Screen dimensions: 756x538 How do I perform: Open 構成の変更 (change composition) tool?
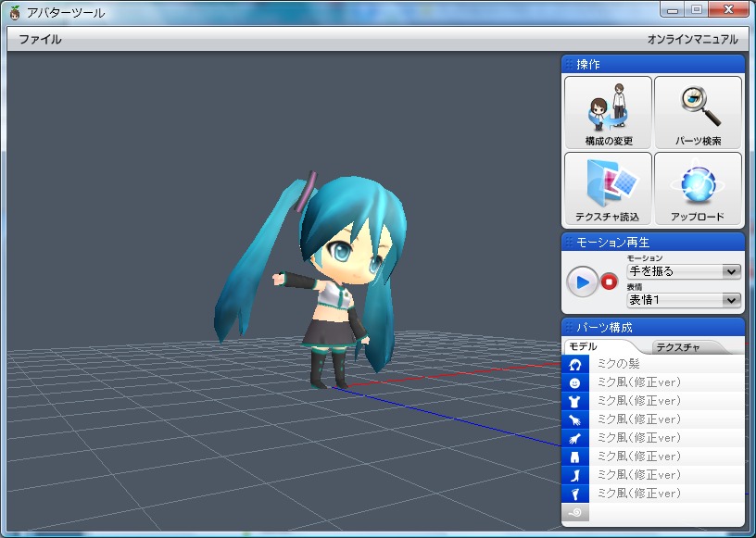608,112
